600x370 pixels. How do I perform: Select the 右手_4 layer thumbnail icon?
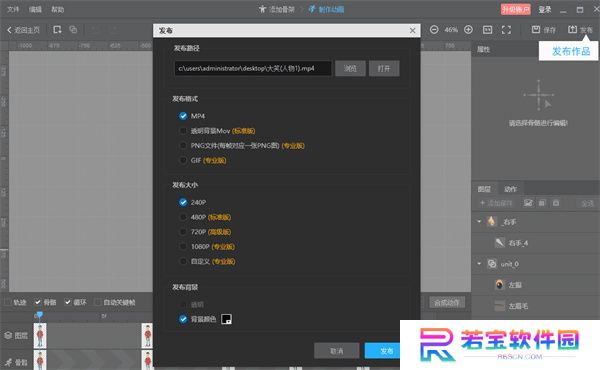(500, 242)
